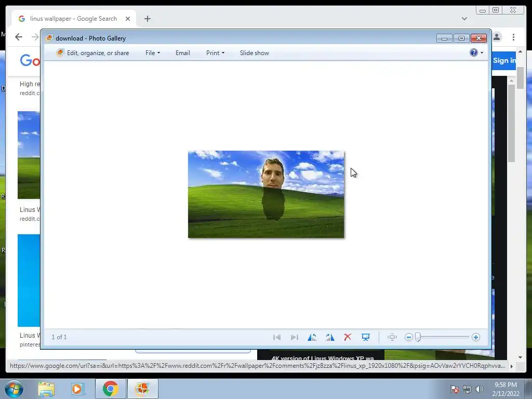Rotate photo clockwise
Screen dimensions: 532x399
click(x=330, y=337)
